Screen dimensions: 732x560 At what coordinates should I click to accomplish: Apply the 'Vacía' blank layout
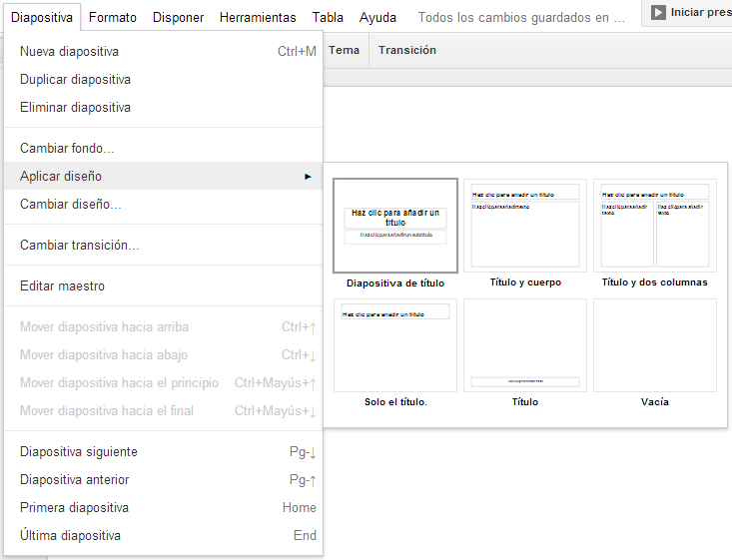point(655,345)
